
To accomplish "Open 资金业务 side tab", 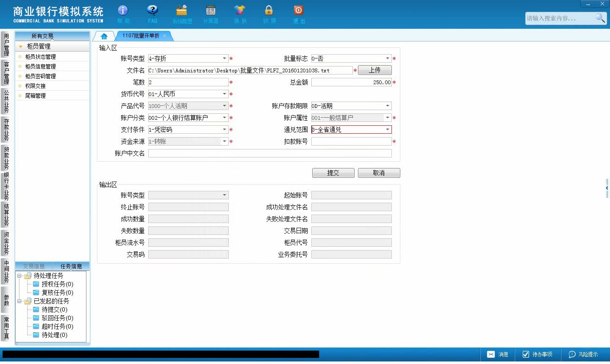I will coord(6,243).
